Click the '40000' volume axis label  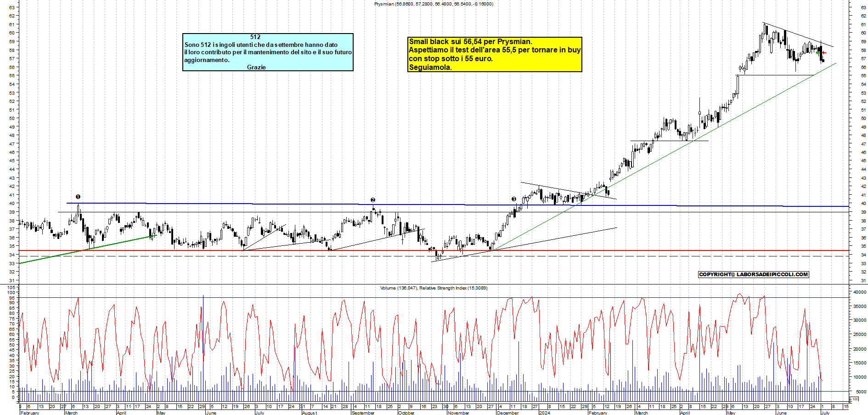(x=860, y=292)
